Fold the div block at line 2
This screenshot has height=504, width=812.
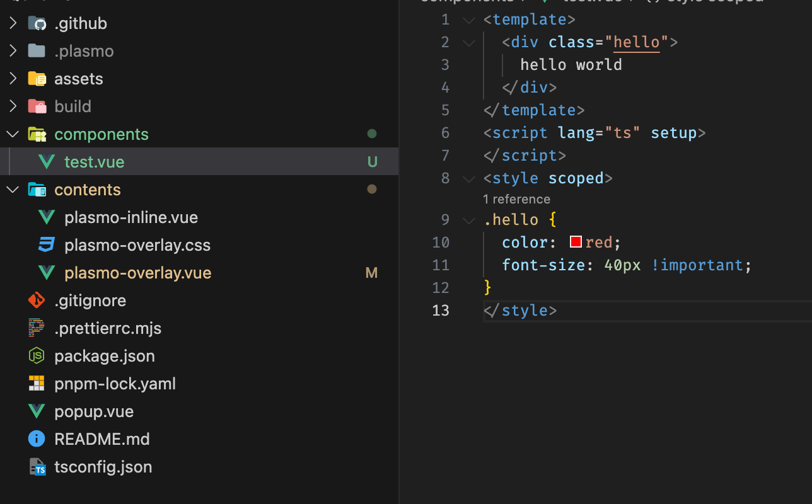tap(468, 42)
